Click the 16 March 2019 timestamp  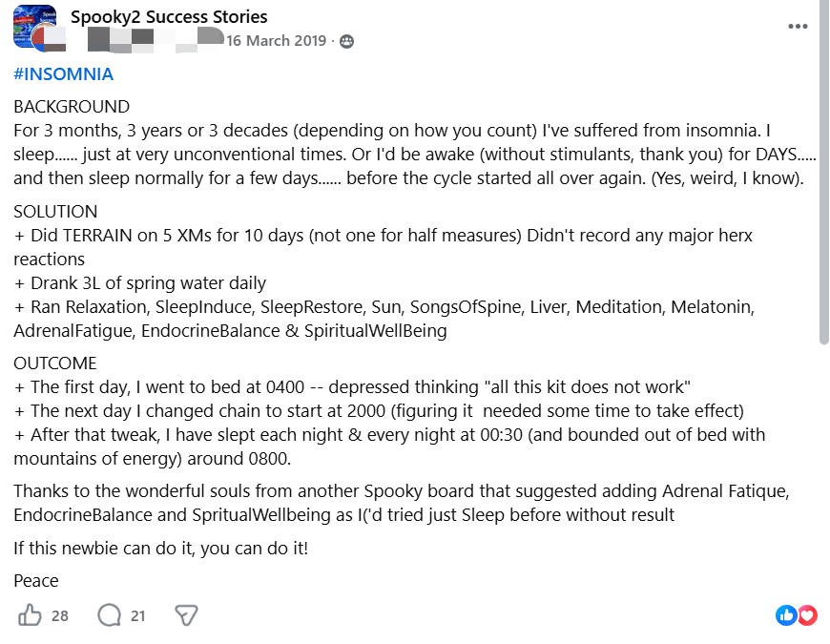pyautogui.click(x=277, y=41)
